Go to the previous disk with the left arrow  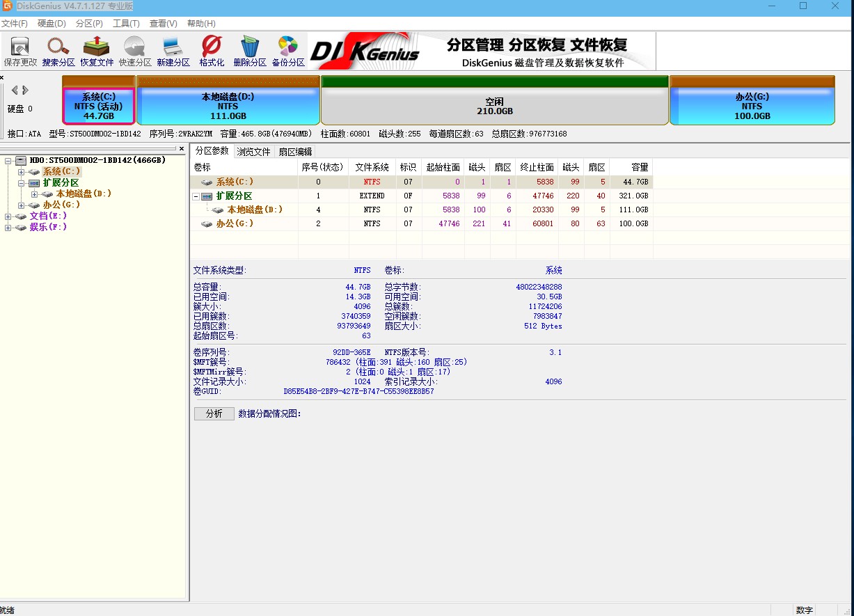(15, 90)
